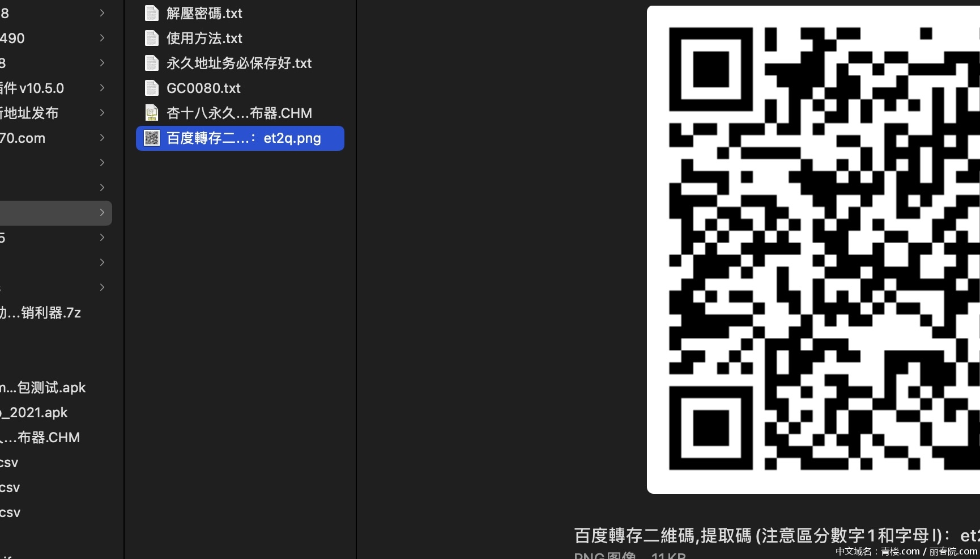Expand the highlighted sidebar folder chevron
The image size is (980, 559).
pos(102,213)
